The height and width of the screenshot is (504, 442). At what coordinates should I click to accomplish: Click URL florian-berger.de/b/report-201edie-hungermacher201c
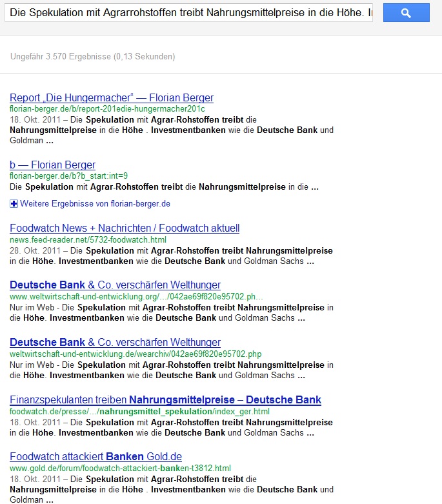pos(107,109)
